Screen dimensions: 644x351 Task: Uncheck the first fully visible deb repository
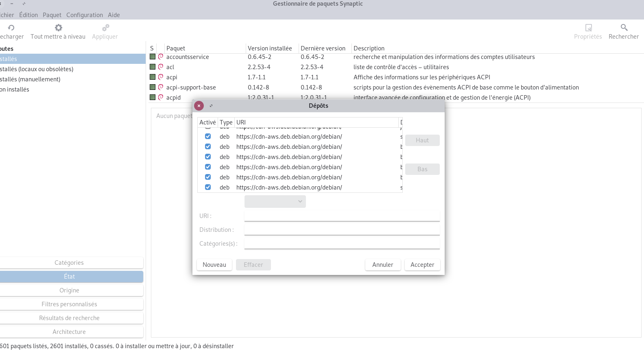(x=208, y=137)
